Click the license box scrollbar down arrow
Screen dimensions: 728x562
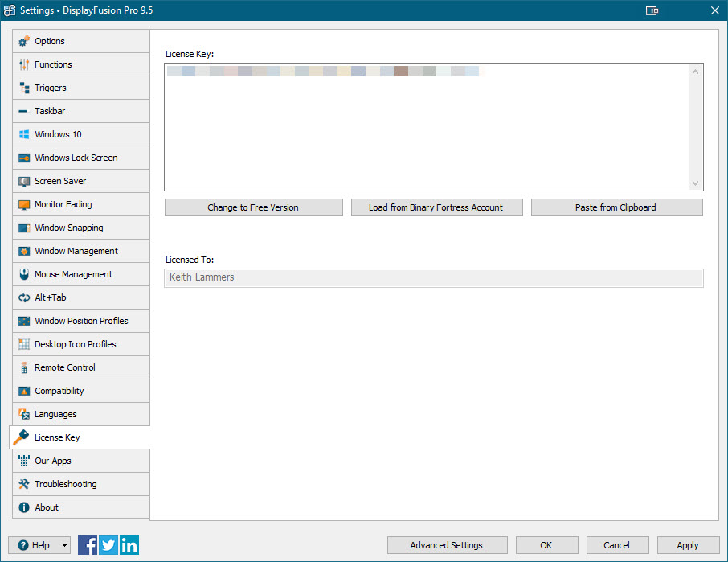coord(695,183)
